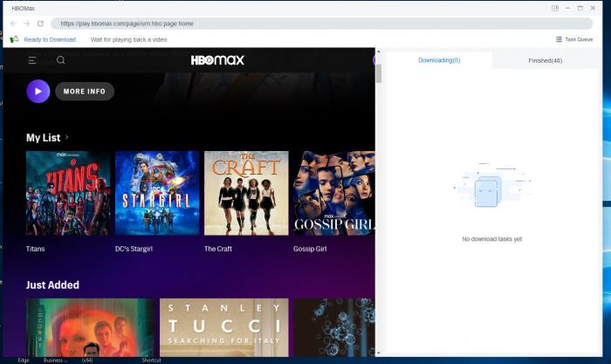Open Stanley Tucci Searching for Italy thumbnail

click(x=224, y=327)
